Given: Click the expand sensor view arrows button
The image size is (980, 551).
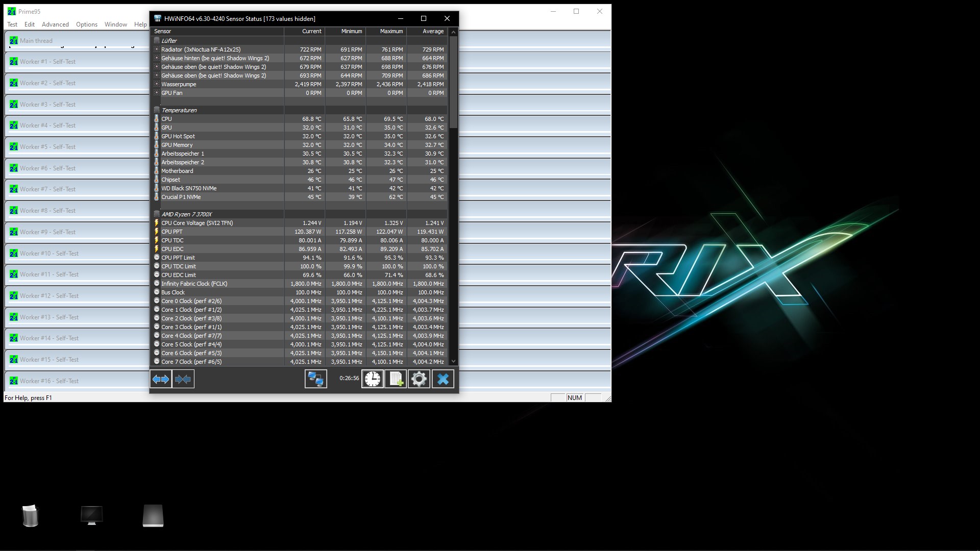Looking at the screenshot, I should pos(161,379).
